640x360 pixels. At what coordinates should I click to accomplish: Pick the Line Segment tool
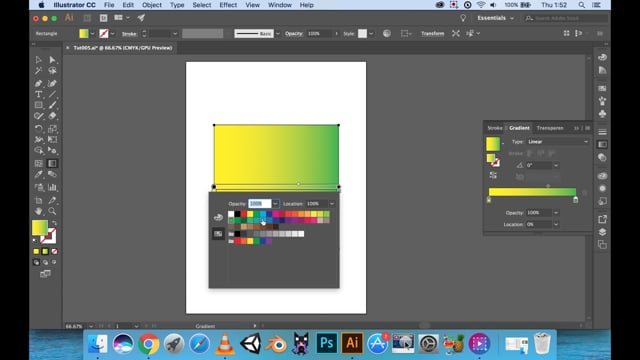[x=52, y=94]
